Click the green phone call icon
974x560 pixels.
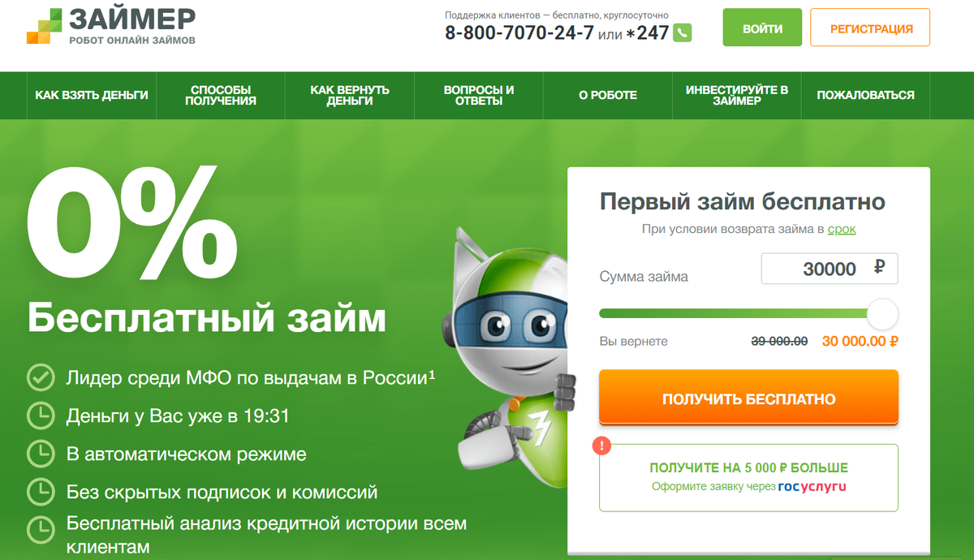pyautogui.click(x=683, y=32)
